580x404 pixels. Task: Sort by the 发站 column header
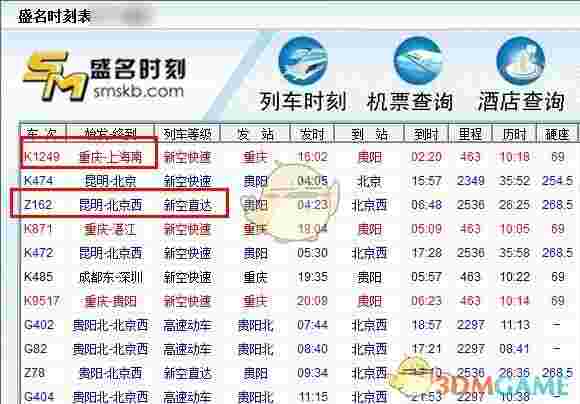click(255, 134)
